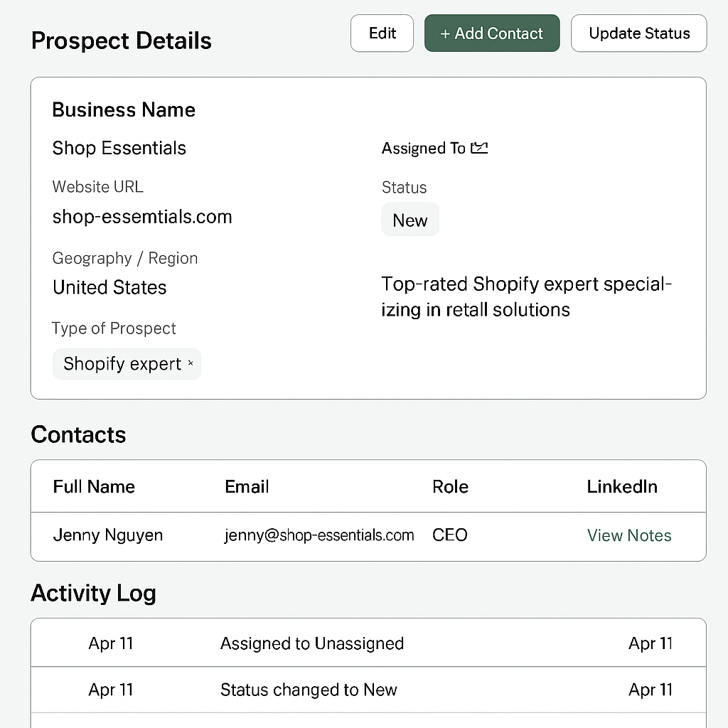Click the Edit button
The width and height of the screenshot is (728, 728).
382,33
